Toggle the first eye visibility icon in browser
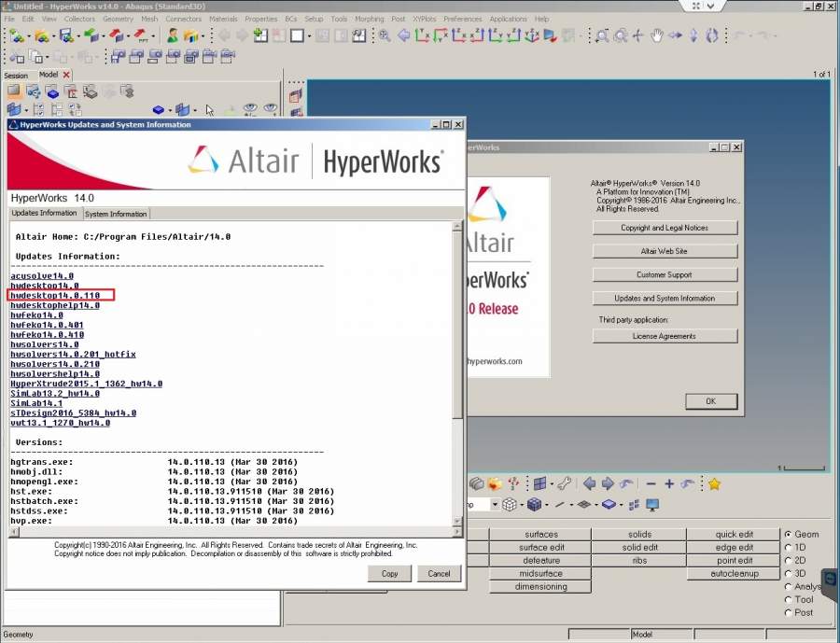This screenshot has width=840, height=643. (x=250, y=109)
